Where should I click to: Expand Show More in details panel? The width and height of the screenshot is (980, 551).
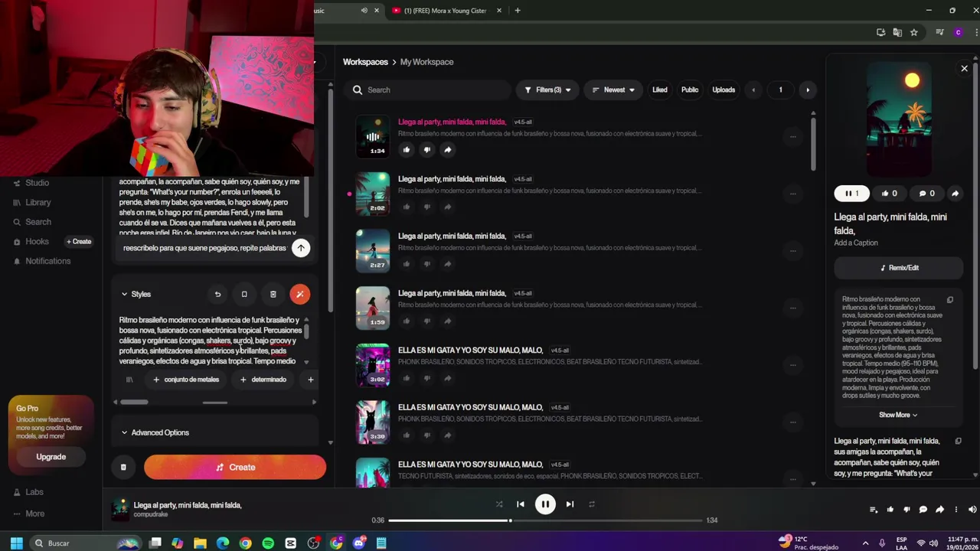pos(898,415)
